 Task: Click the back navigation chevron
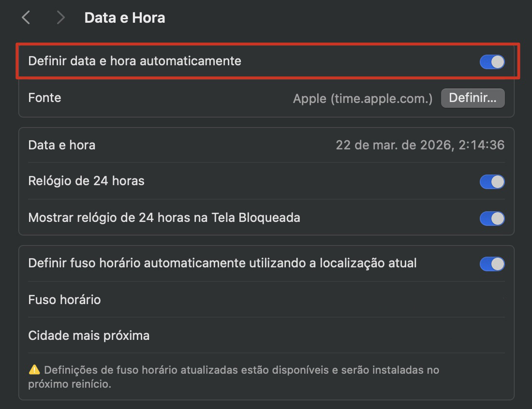[x=25, y=17]
